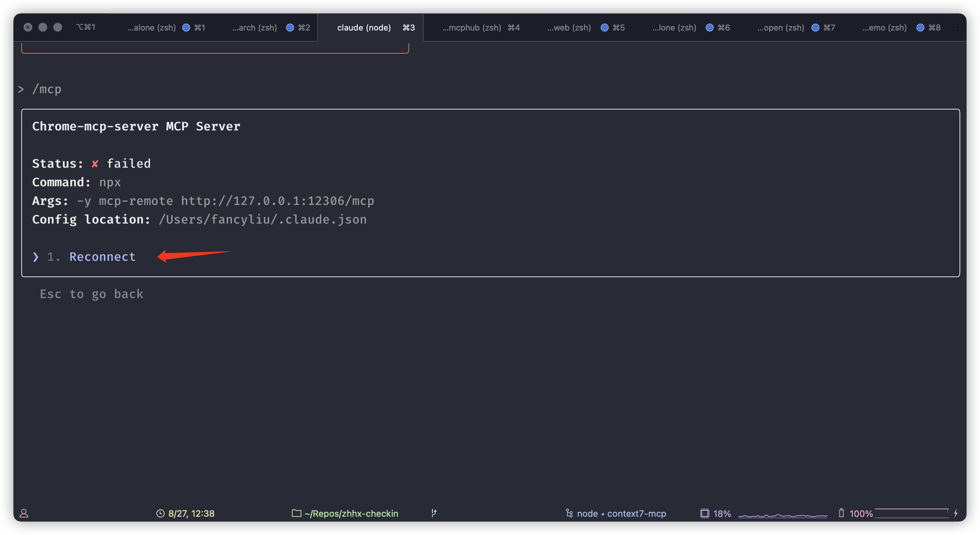Toggle the blue activity dot on ...web (zsh) tab
Image resolution: width=980 pixels, height=535 pixels.
[604, 28]
